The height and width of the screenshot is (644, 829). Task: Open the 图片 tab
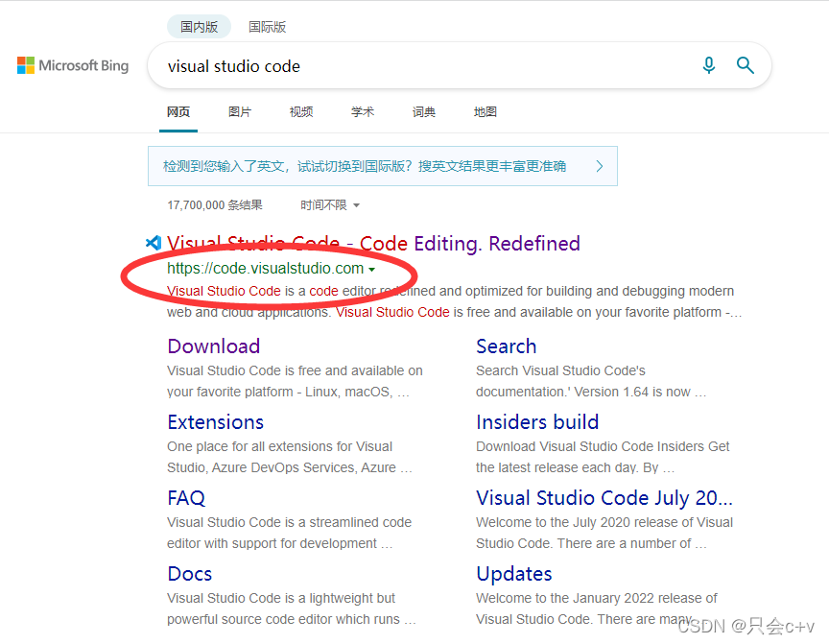(x=240, y=111)
